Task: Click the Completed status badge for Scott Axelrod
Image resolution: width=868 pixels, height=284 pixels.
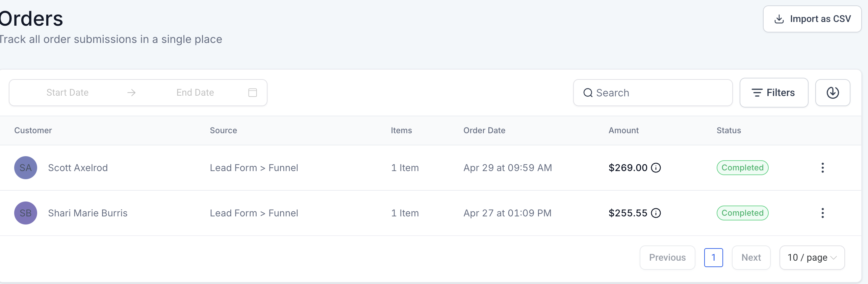Action: pyautogui.click(x=743, y=168)
